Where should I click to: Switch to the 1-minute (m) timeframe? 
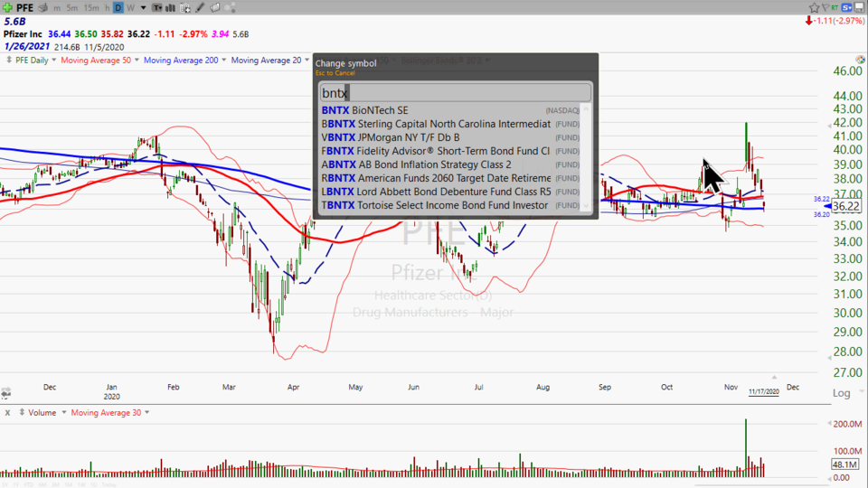click(57, 8)
